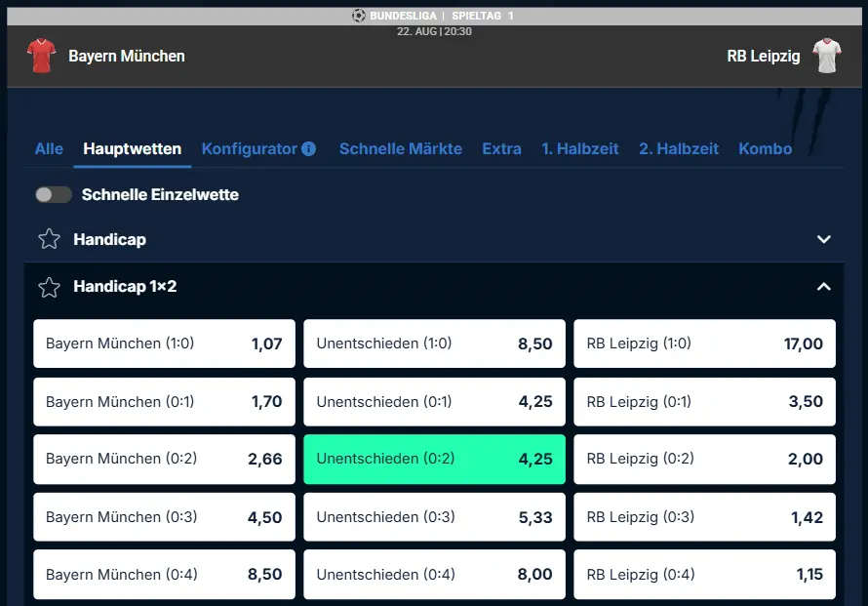Open the Konfigurator tab
Viewport: 868px width, 606px height.
click(249, 148)
